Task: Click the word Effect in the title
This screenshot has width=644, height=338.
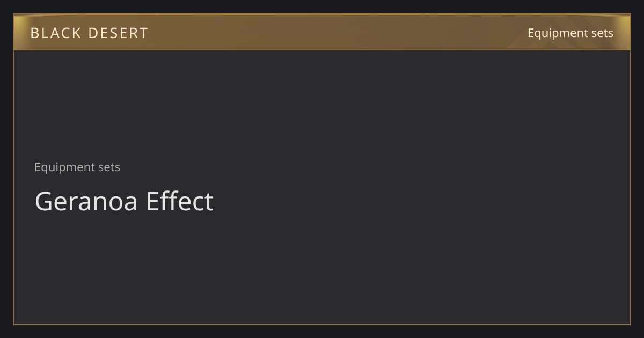Action: (x=180, y=201)
